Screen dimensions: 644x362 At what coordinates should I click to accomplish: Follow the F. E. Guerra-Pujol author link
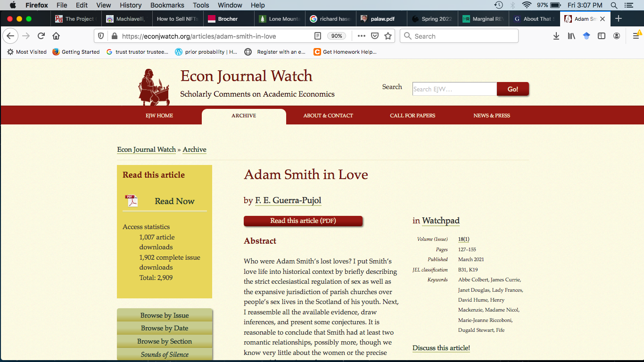[x=288, y=201]
